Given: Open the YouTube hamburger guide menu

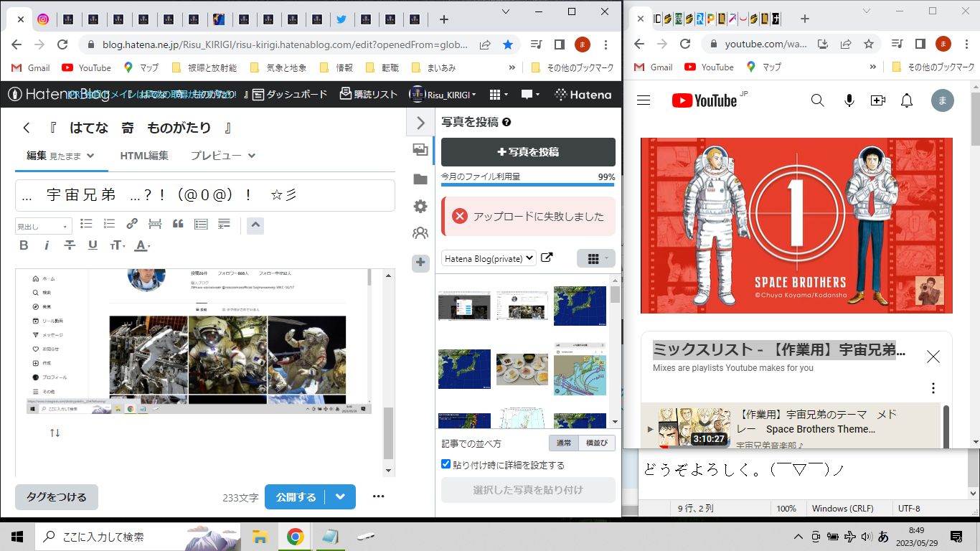Looking at the screenshot, I should pos(644,100).
